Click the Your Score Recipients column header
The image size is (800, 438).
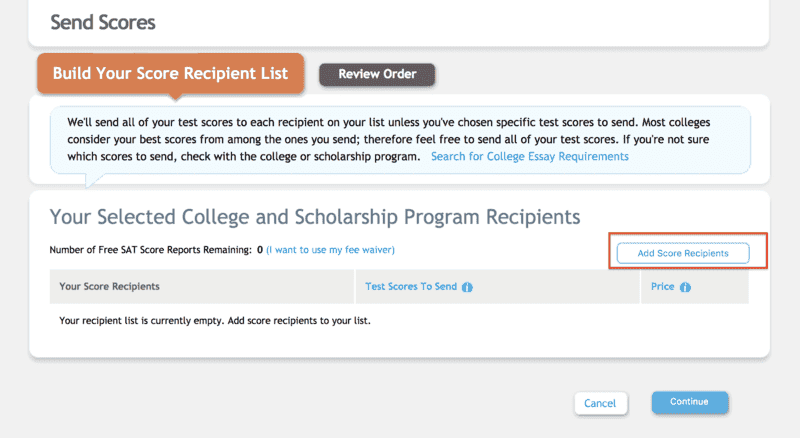point(110,287)
